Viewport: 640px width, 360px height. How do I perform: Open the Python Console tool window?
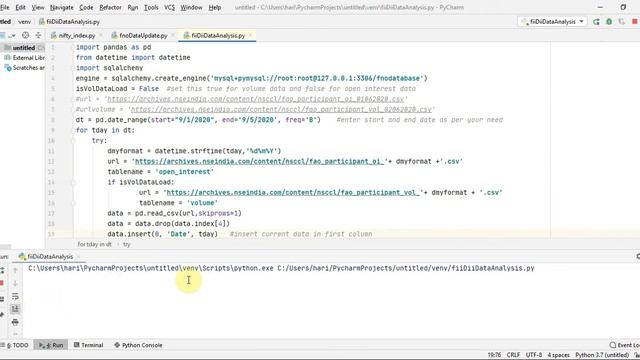coord(138,345)
